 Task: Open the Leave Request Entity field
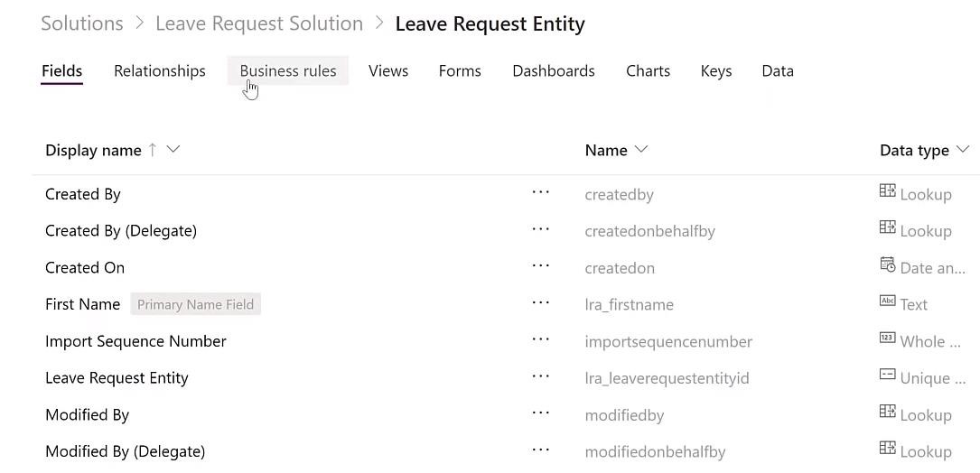click(117, 378)
